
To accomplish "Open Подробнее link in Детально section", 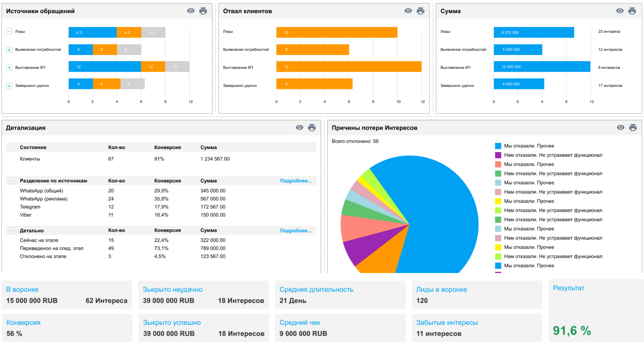I will point(296,231).
